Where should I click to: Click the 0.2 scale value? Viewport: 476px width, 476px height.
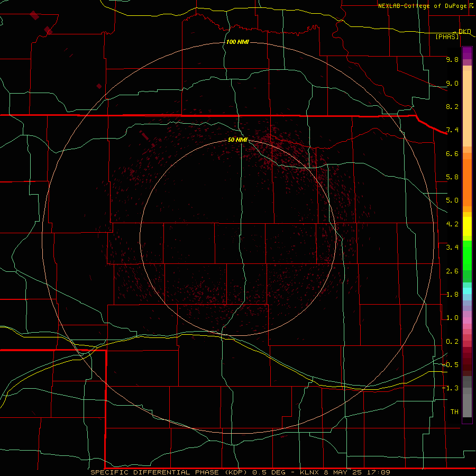452,342
